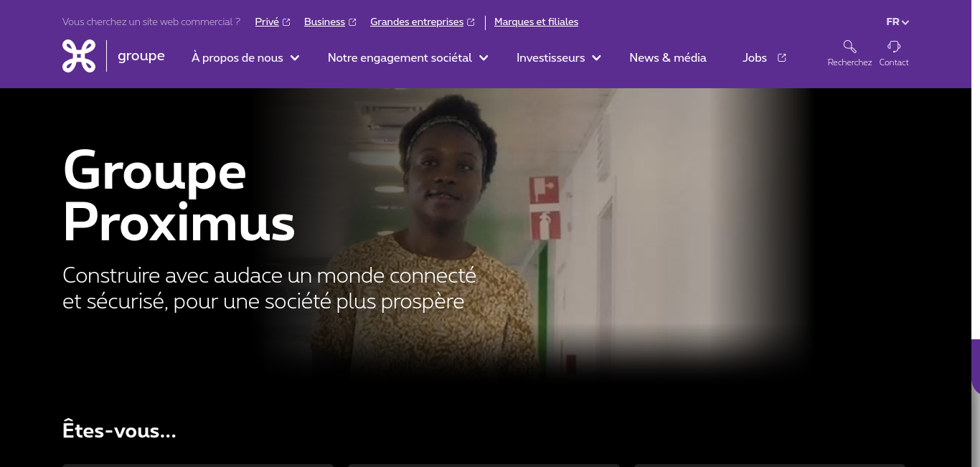Open the À propos de nous menu
This screenshot has width=980, height=467.
(237, 58)
